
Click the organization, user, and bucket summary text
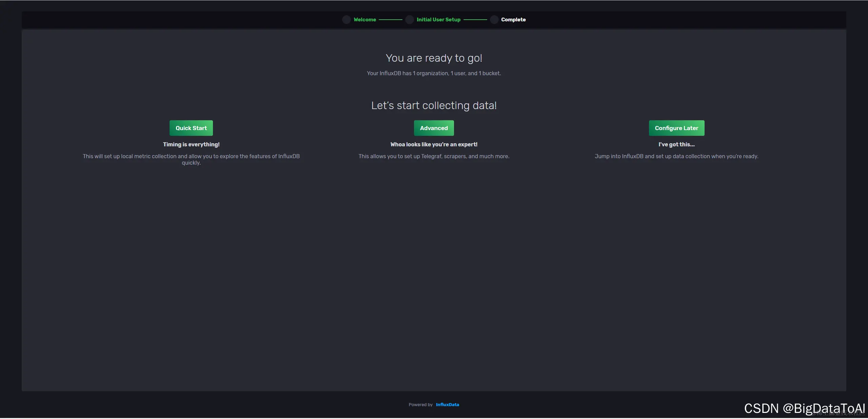434,74
